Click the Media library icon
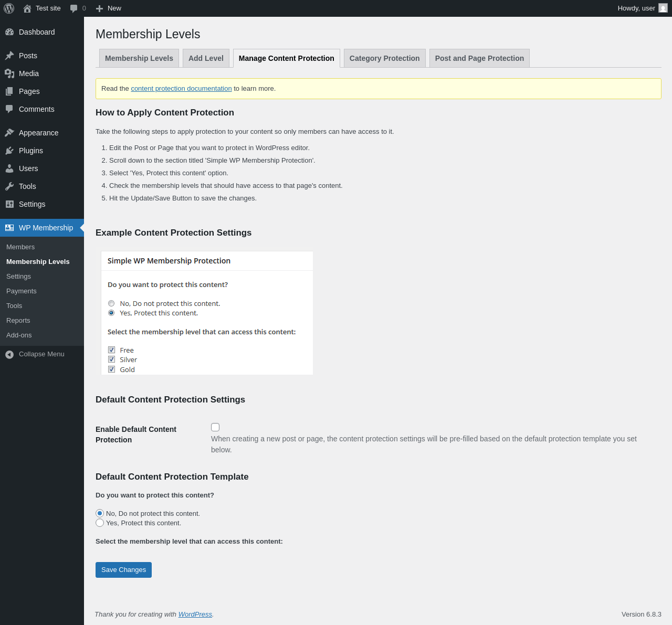 tap(9, 73)
